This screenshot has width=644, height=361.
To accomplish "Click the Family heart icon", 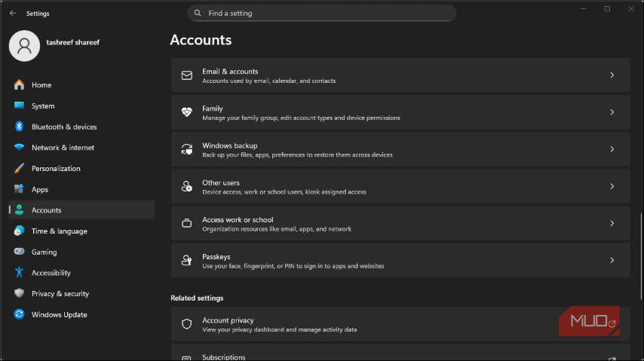I will 187,112.
